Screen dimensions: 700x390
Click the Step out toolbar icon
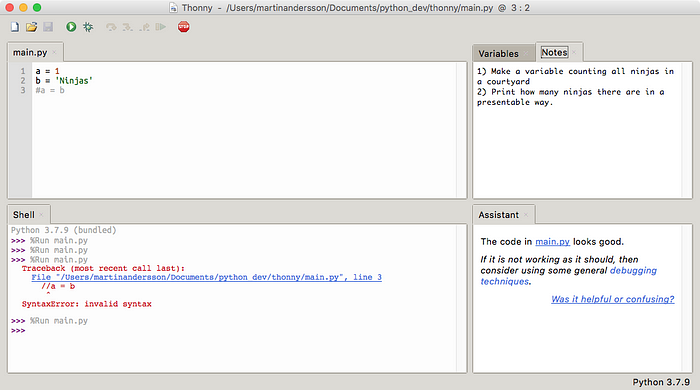(x=144, y=27)
